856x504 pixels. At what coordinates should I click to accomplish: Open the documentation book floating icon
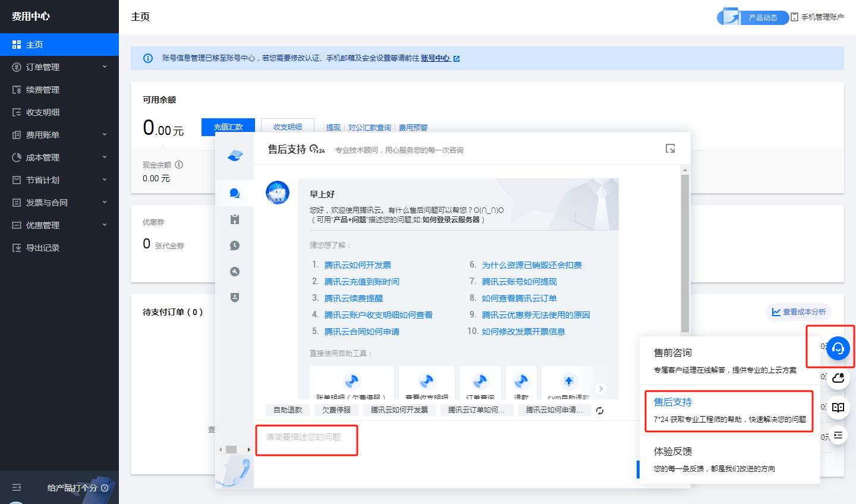[x=838, y=407]
